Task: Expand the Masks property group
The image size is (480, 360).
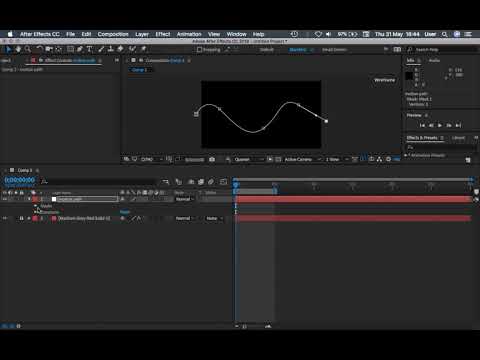Action: pos(35,206)
